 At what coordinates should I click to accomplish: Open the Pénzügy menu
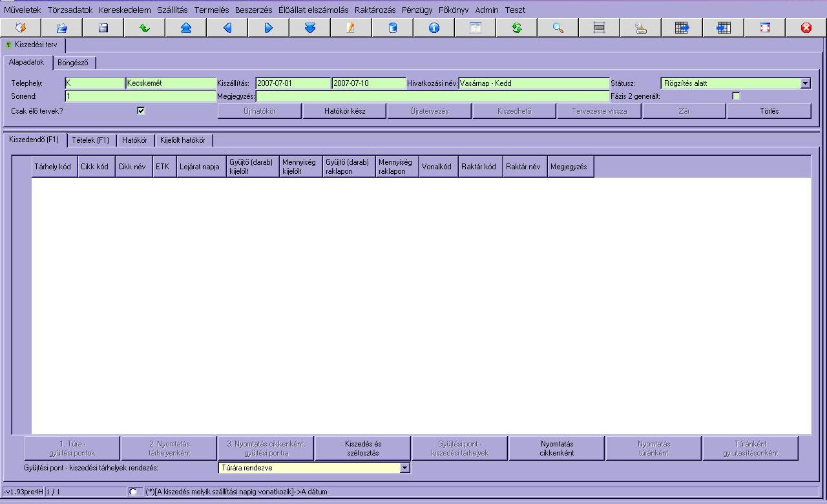point(417,10)
